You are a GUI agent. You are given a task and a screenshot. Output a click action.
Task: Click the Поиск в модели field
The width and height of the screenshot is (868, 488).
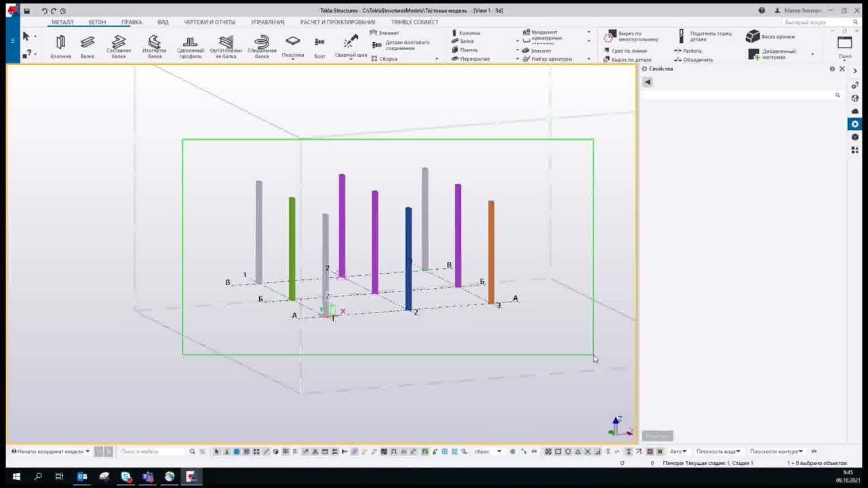click(151, 451)
